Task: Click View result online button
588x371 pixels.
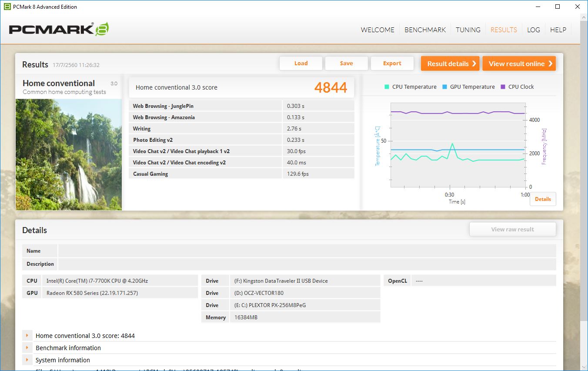Action: point(519,64)
